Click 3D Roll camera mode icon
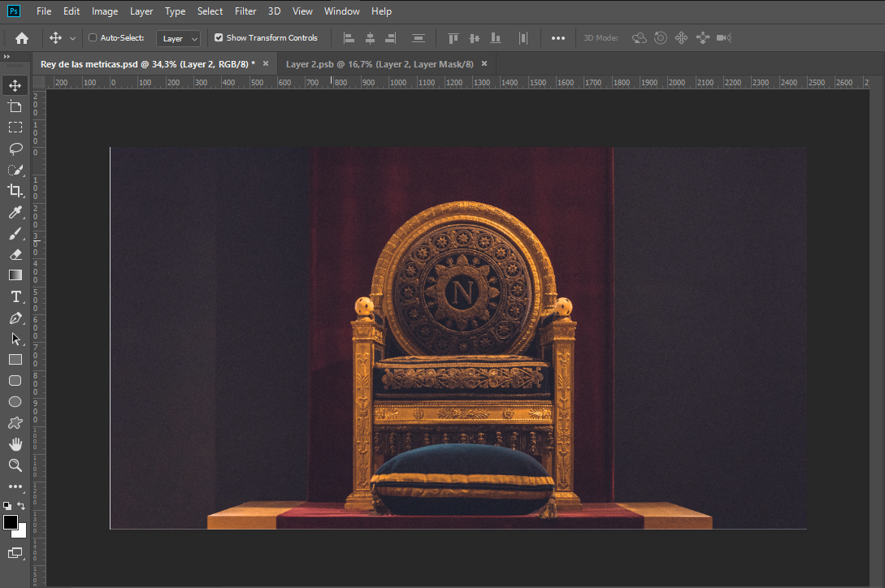The height and width of the screenshot is (588, 885). coord(661,38)
